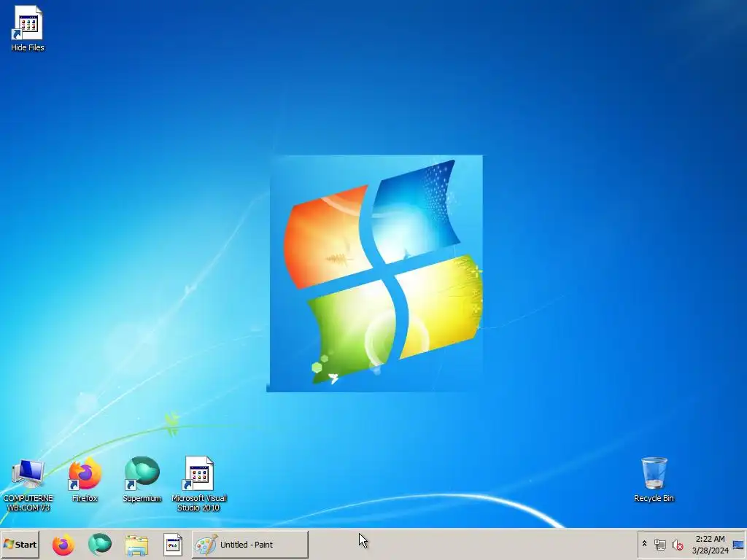This screenshot has height=560, width=747.
Task: Open the clock showing 2:22 AM
Action: click(x=710, y=544)
